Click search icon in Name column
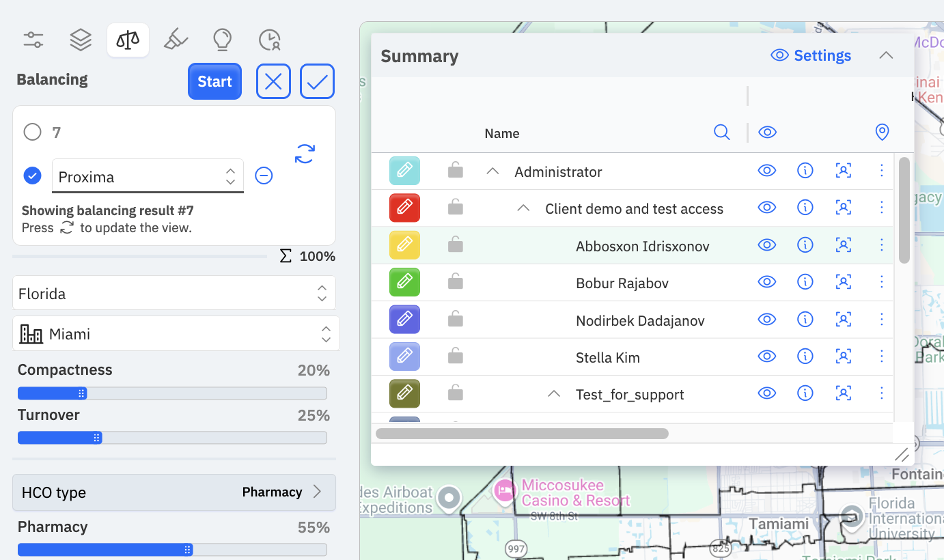Screen dimensions: 944x560 (x=721, y=132)
